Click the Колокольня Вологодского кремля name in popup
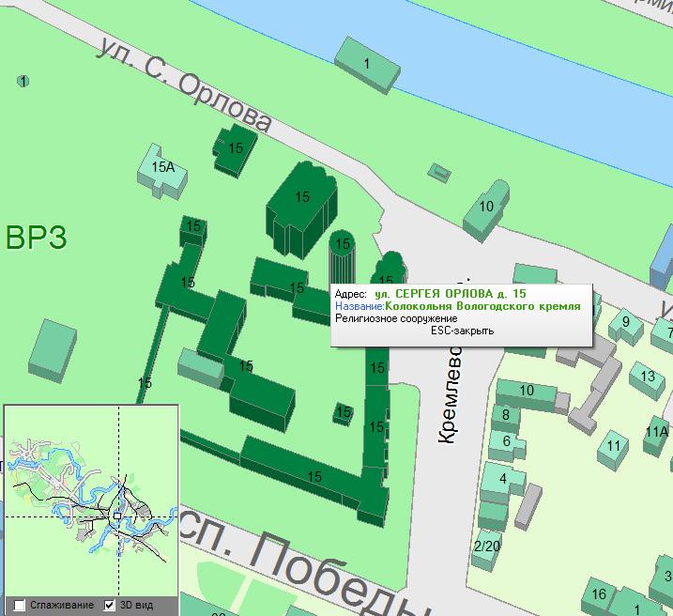The width and height of the screenshot is (673, 616). click(482, 306)
